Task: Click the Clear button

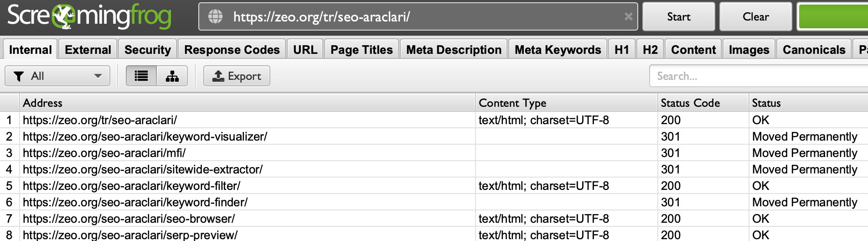Action: coord(756,16)
